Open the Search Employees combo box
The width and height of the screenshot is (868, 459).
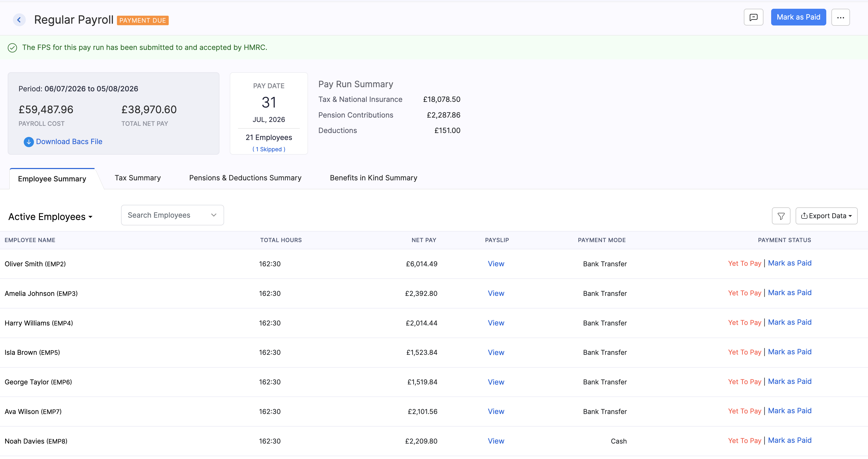172,215
